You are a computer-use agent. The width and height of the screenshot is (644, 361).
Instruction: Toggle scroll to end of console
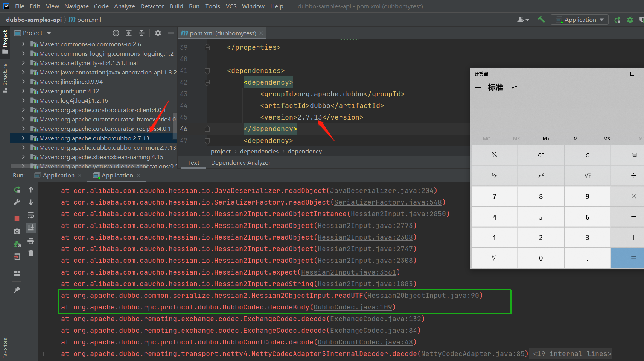31,228
